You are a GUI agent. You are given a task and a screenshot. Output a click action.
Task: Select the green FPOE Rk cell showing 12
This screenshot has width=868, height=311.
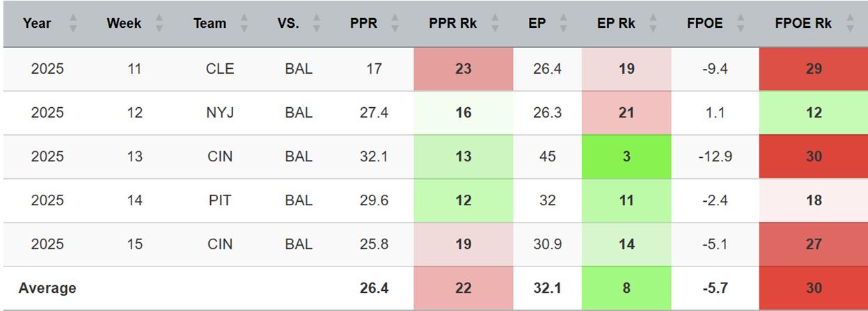813,113
